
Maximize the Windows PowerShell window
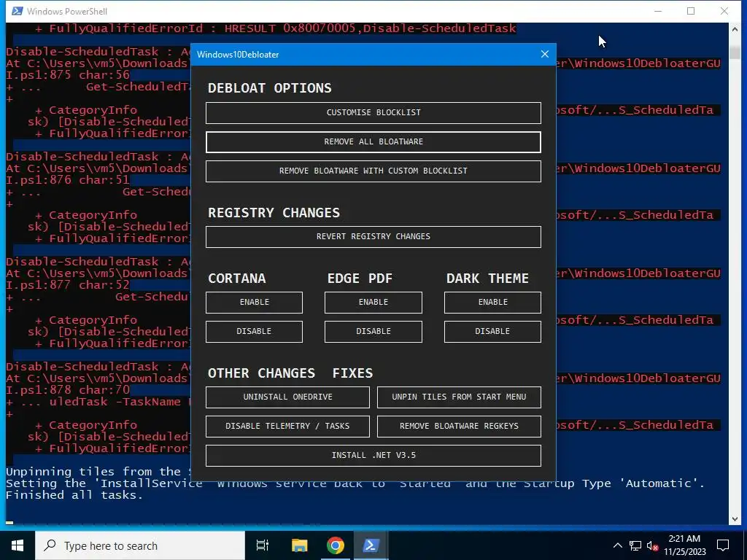tap(691, 11)
